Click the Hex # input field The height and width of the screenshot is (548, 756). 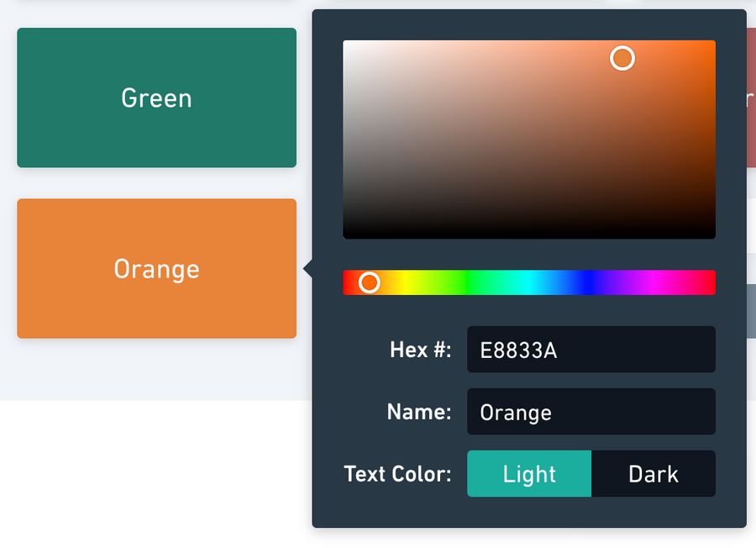(x=591, y=350)
